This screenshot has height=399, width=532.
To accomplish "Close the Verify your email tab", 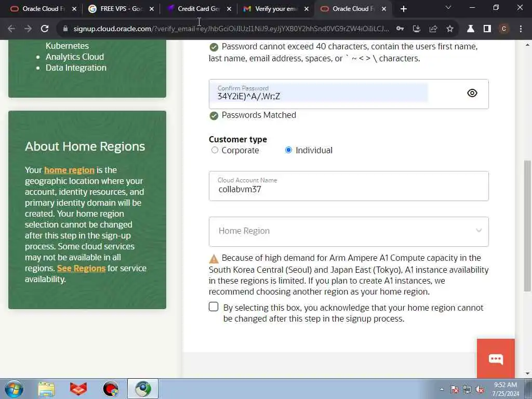I will 307,9.
